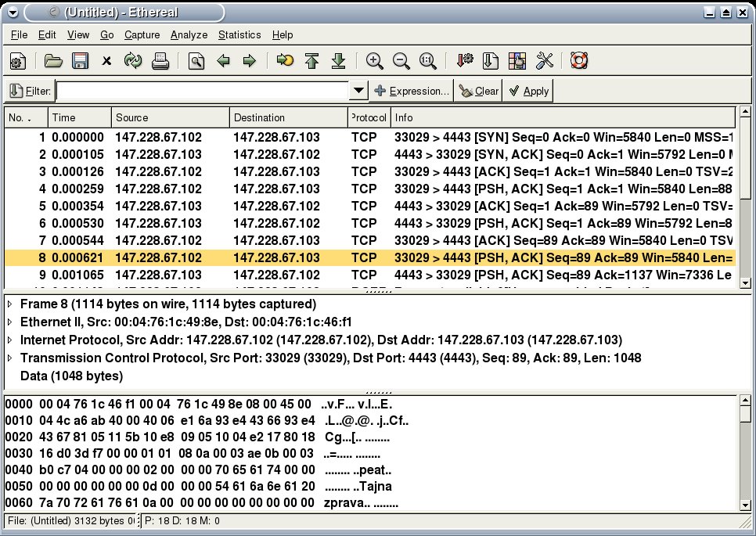Screen dimensions: 756x536
Task: Sort packets by the No. column header
Action: click(x=26, y=117)
